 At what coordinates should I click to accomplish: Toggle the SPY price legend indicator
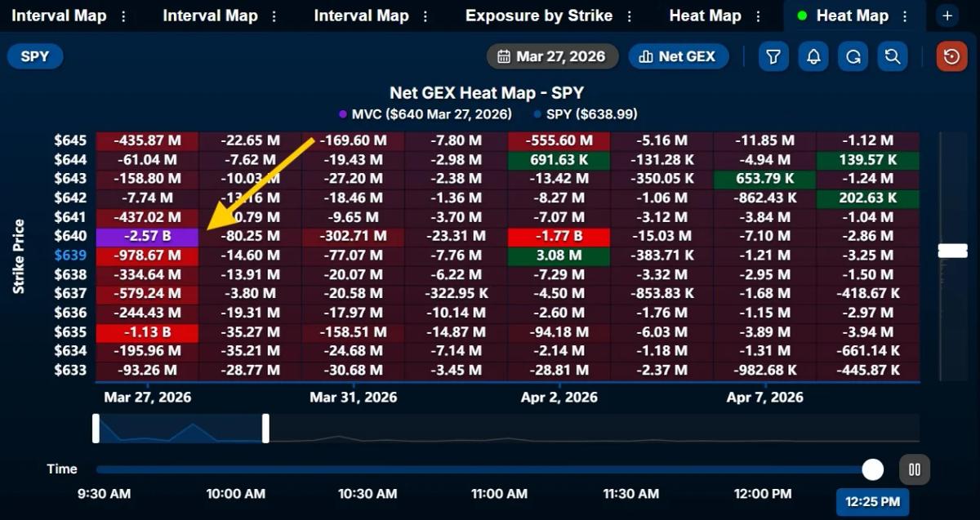[x=538, y=114]
